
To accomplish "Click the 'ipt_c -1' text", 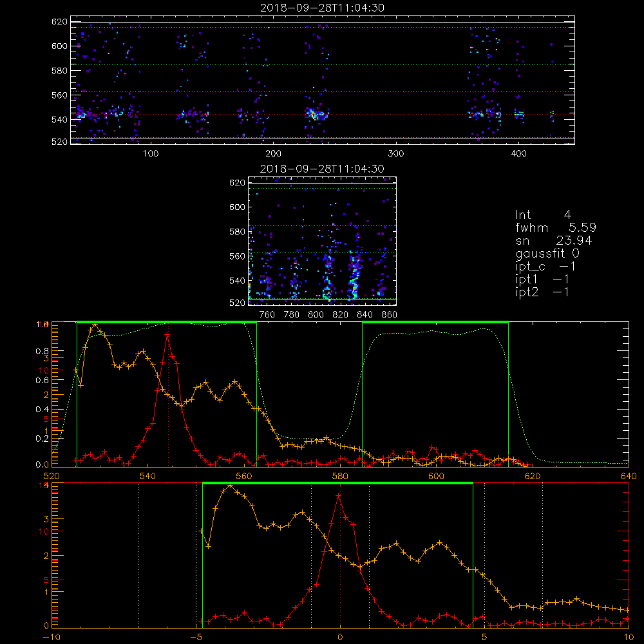I will pos(545,267).
